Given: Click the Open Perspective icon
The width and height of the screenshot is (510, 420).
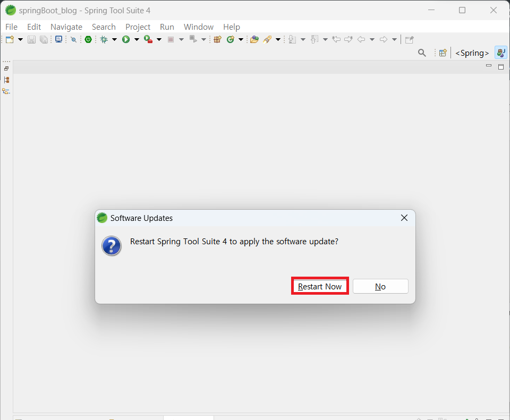Looking at the screenshot, I should (443, 53).
